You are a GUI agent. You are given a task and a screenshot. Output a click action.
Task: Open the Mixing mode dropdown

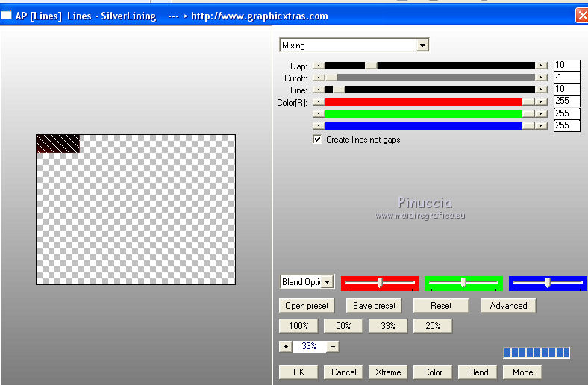point(422,46)
